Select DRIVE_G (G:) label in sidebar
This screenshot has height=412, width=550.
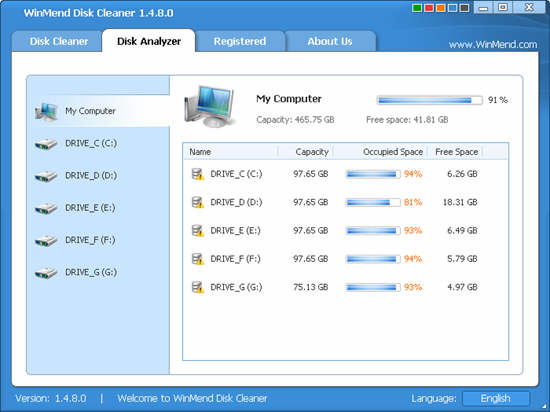pyautogui.click(x=91, y=272)
